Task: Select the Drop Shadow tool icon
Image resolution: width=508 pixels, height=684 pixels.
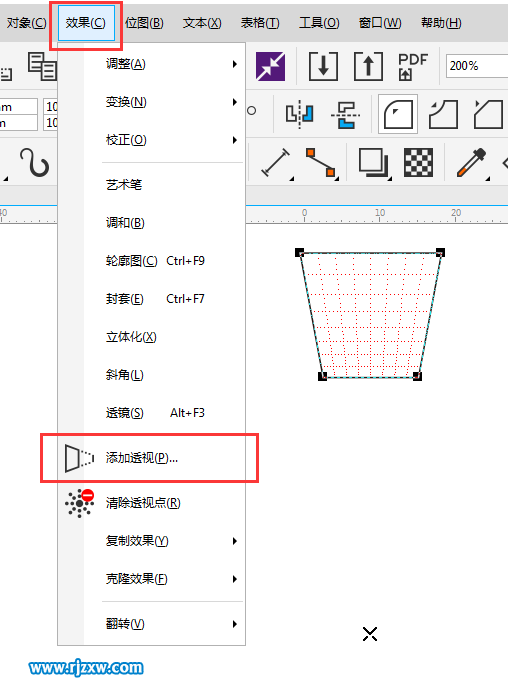Action: point(373,163)
